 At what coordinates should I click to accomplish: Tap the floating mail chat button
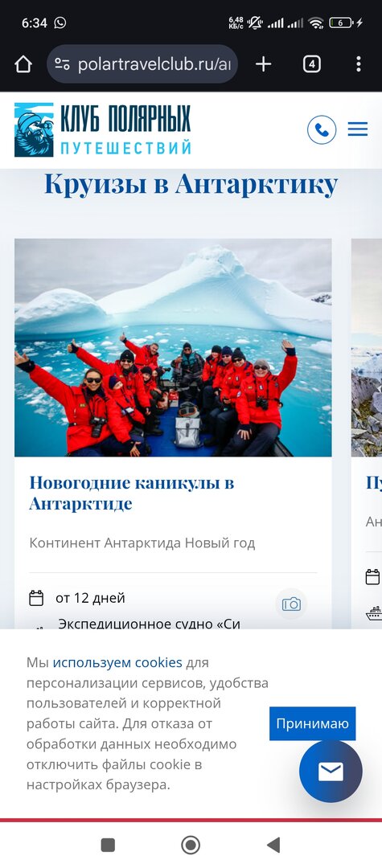point(331,771)
